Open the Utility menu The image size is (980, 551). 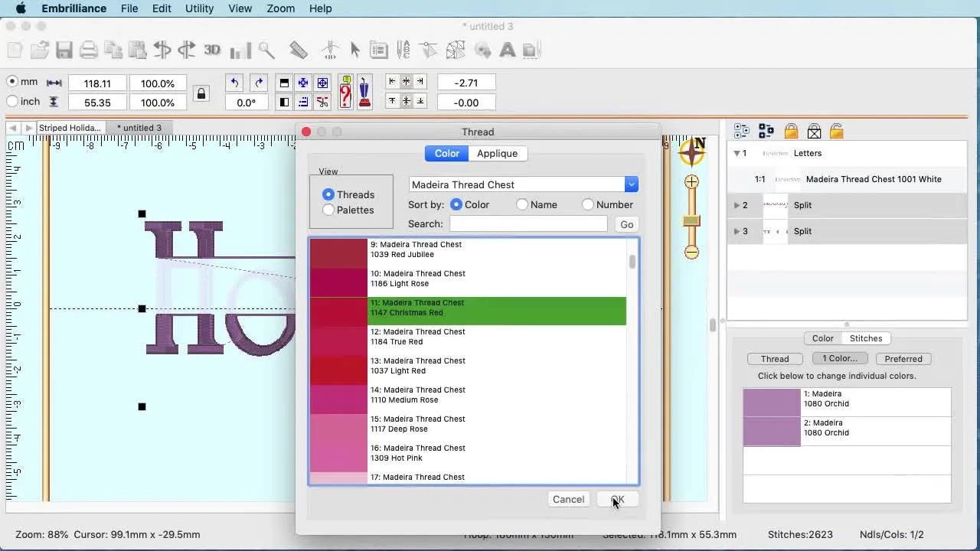coord(199,8)
